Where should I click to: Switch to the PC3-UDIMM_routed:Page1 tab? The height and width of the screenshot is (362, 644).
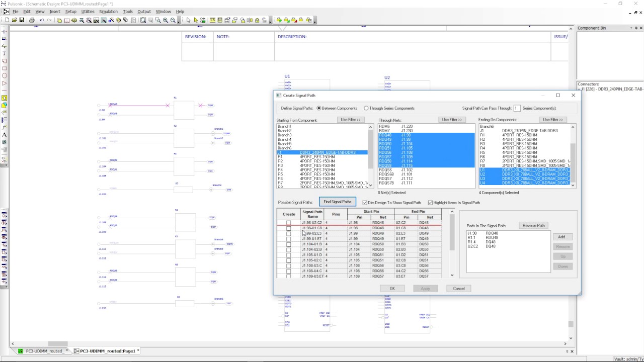tap(108, 351)
